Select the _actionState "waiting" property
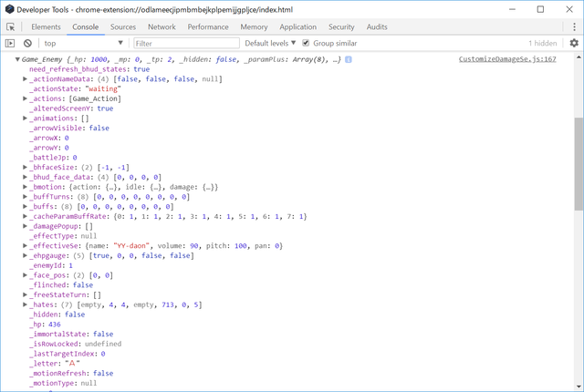Image resolution: width=584 pixels, height=392 pixels. [75, 89]
